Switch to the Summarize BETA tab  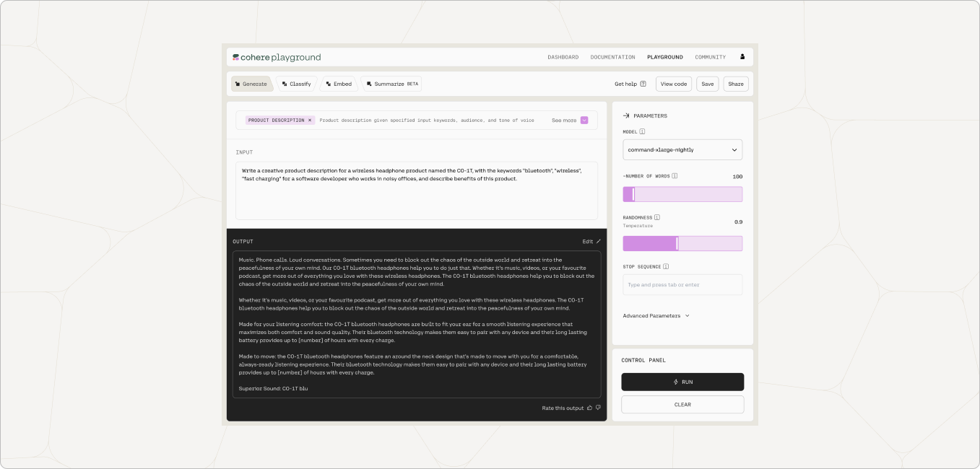[391, 84]
